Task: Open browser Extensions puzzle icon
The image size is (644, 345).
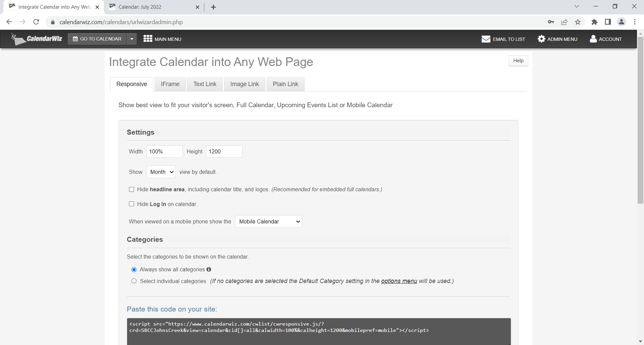Action: point(594,22)
